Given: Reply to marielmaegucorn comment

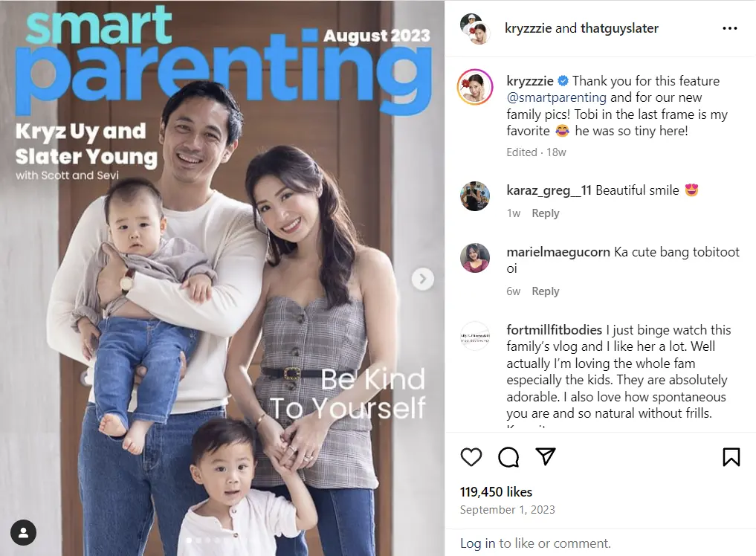Looking at the screenshot, I should tap(546, 291).
